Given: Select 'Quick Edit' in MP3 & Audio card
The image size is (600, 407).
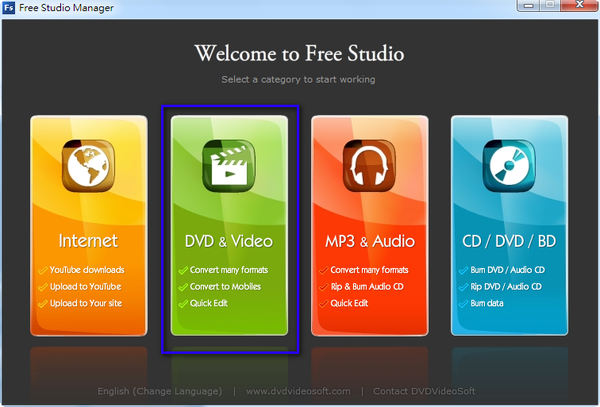Looking at the screenshot, I should click(349, 303).
